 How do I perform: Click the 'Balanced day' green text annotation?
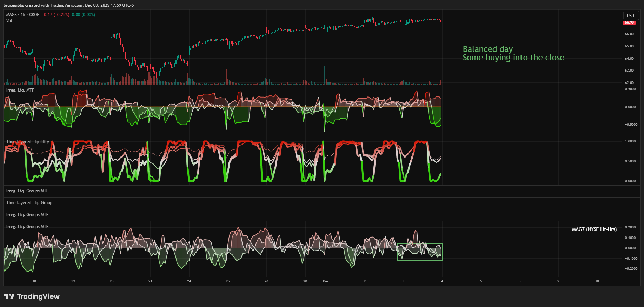pyautogui.click(x=487, y=49)
